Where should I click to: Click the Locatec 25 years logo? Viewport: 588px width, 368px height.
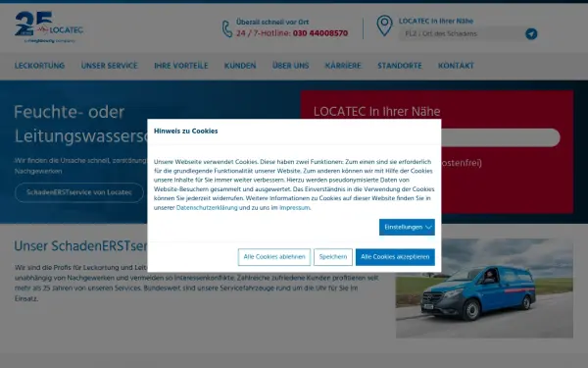(x=49, y=27)
